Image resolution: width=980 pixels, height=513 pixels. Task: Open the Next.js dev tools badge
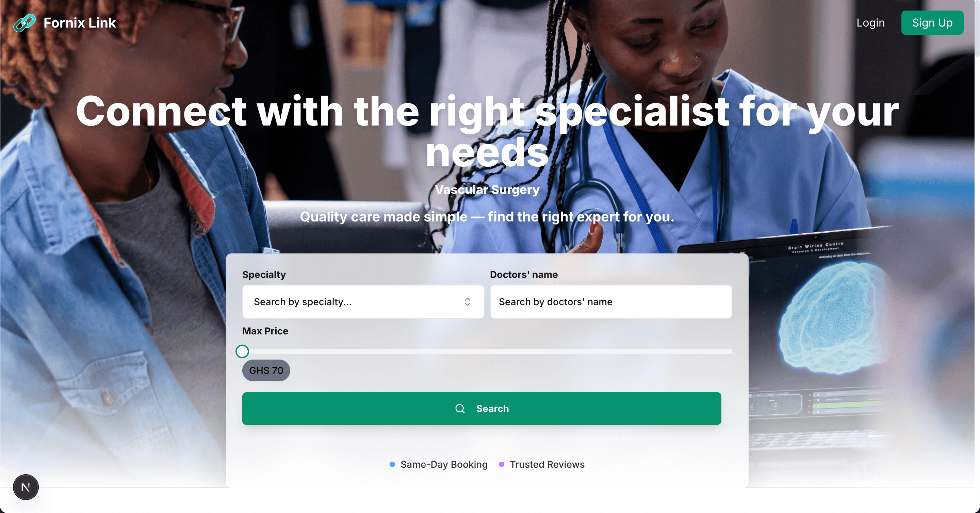pos(26,487)
